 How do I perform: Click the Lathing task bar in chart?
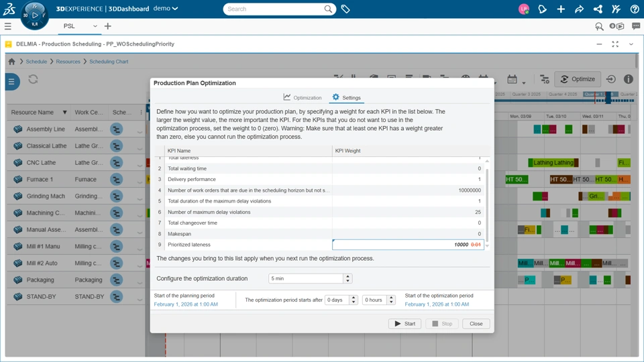coord(553,163)
